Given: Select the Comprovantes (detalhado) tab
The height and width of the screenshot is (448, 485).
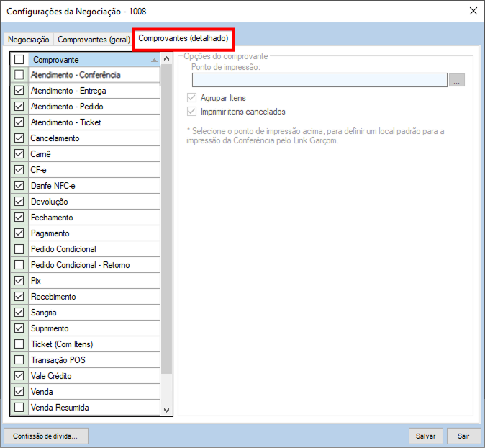Looking at the screenshot, I should 183,37.
